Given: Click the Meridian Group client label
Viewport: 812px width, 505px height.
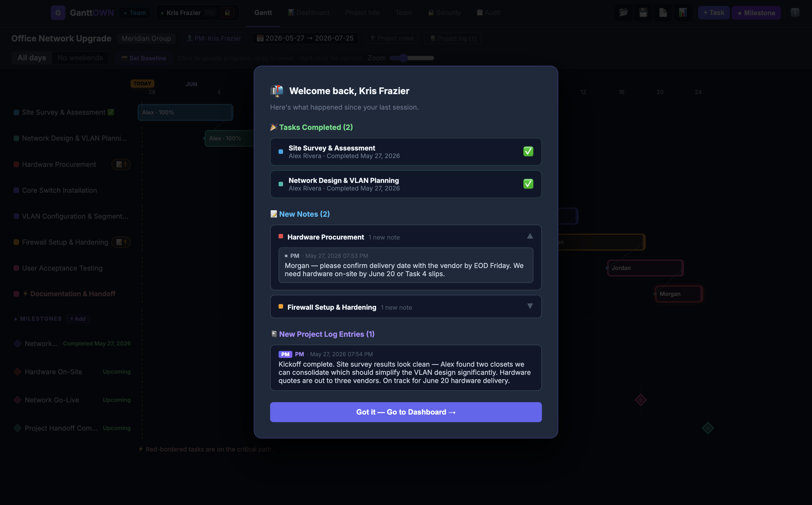Looking at the screenshot, I should [x=146, y=38].
